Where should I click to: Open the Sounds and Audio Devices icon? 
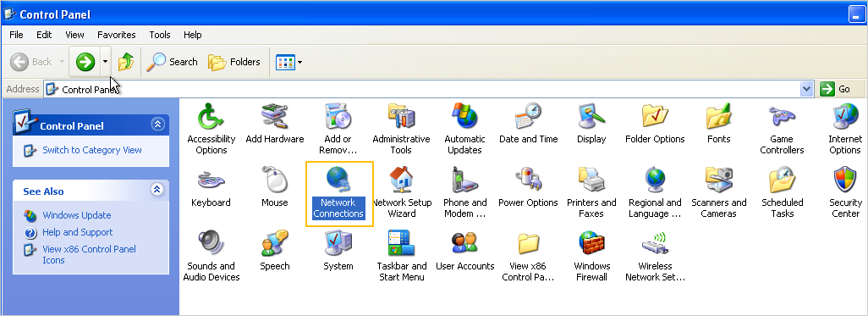[211, 243]
